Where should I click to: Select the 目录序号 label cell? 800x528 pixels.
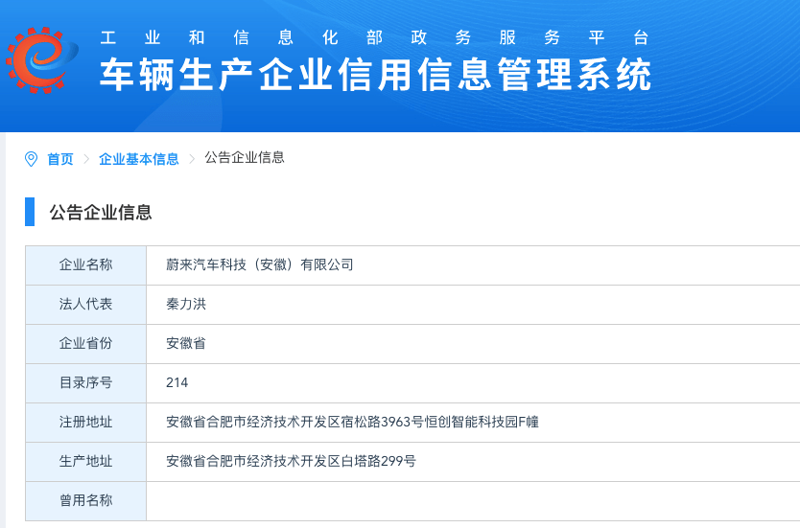tap(86, 383)
